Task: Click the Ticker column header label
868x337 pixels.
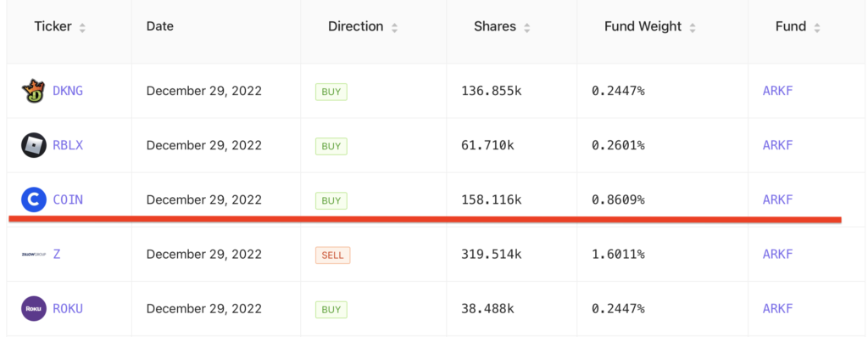Action: (x=53, y=26)
